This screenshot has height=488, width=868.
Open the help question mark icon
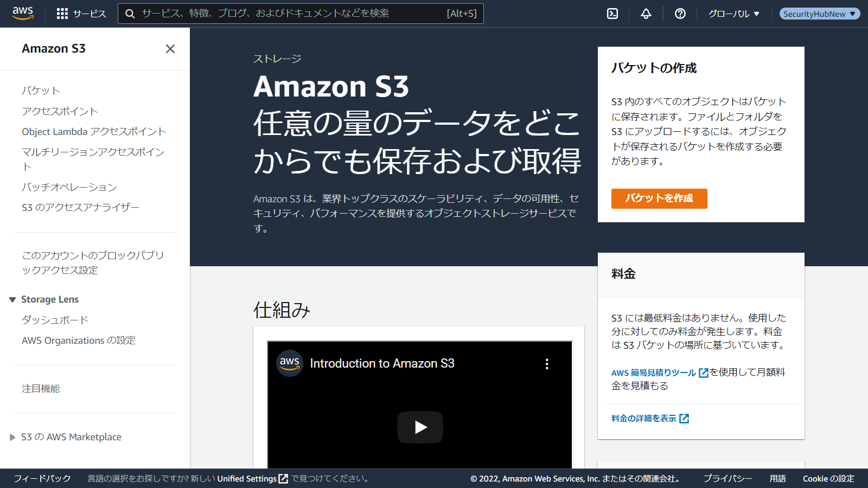pyautogui.click(x=680, y=14)
